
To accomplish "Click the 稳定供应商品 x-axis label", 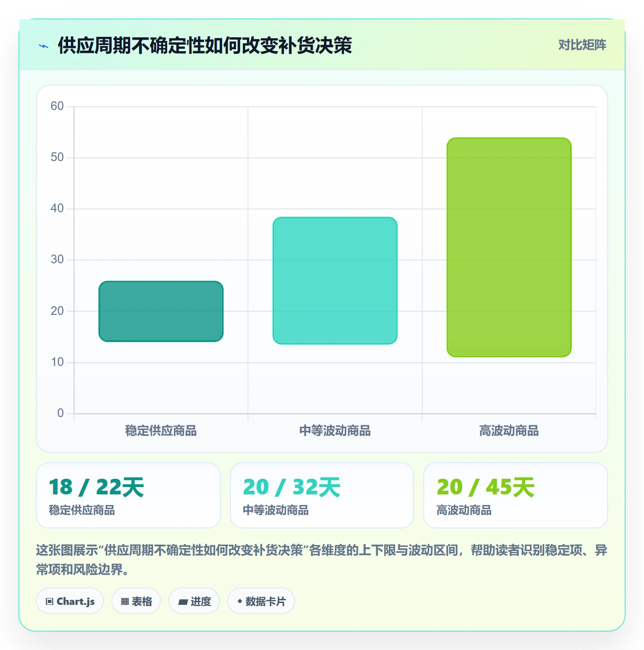I will click(161, 431).
